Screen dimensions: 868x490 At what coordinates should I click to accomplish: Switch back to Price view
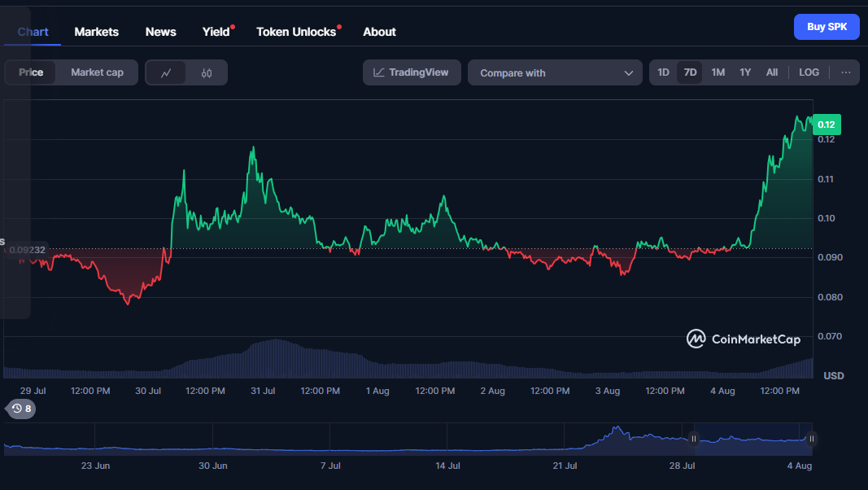point(31,72)
